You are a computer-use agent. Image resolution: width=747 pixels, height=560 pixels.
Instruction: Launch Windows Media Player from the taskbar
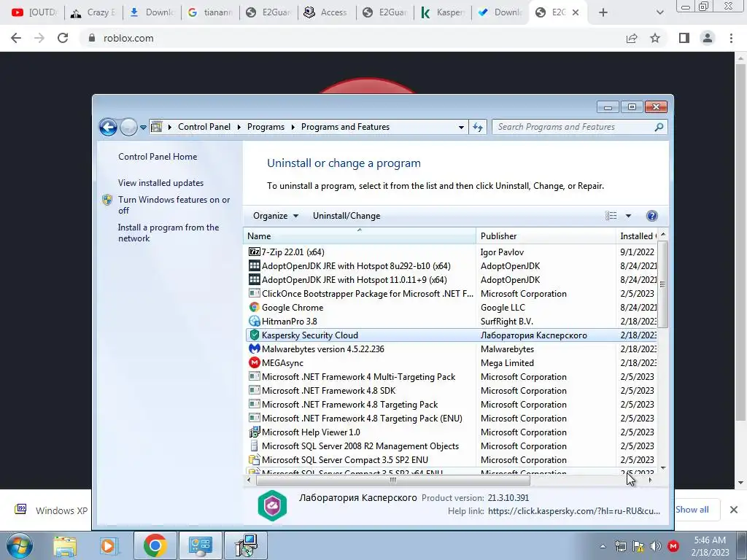[109, 545]
